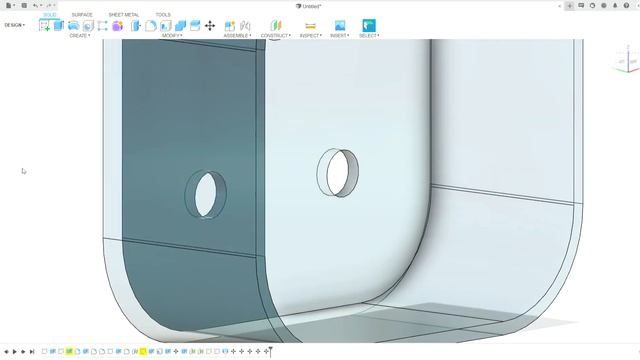This screenshot has width=640, height=360.
Task: Click the ViewCube orientation widget
Action: tap(627, 60)
